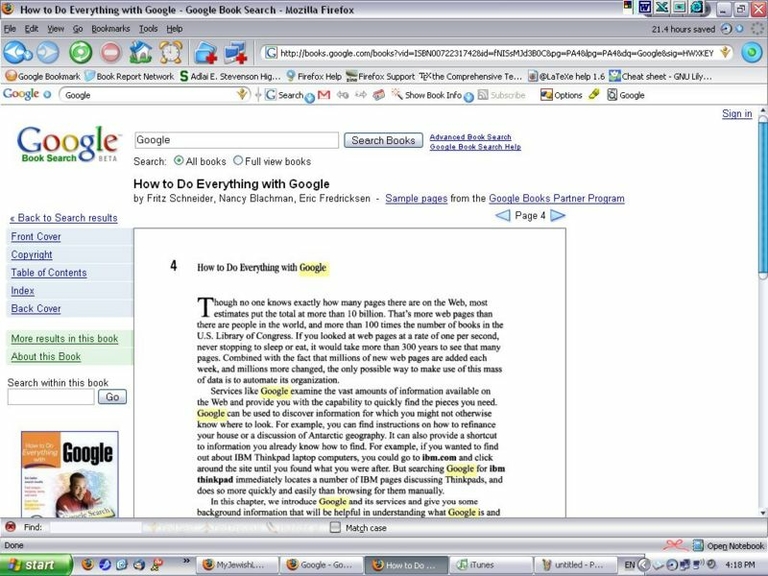This screenshot has height=576, width=768.
Task: Select the All books radio button
Action: tap(179, 161)
